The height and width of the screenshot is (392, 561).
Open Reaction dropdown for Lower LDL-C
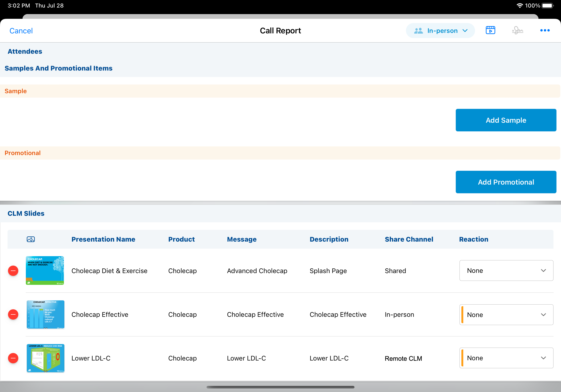(x=506, y=358)
